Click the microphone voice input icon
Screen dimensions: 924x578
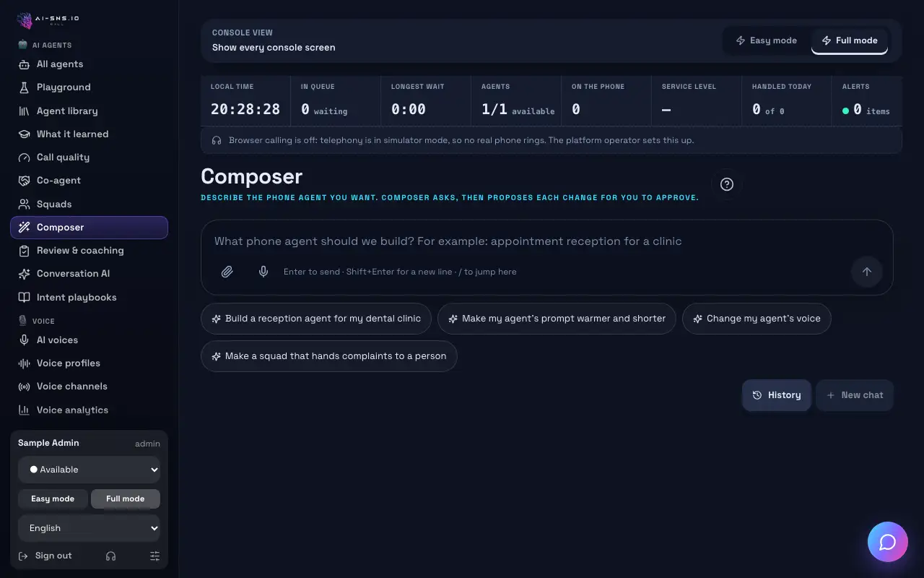(x=263, y=272)
